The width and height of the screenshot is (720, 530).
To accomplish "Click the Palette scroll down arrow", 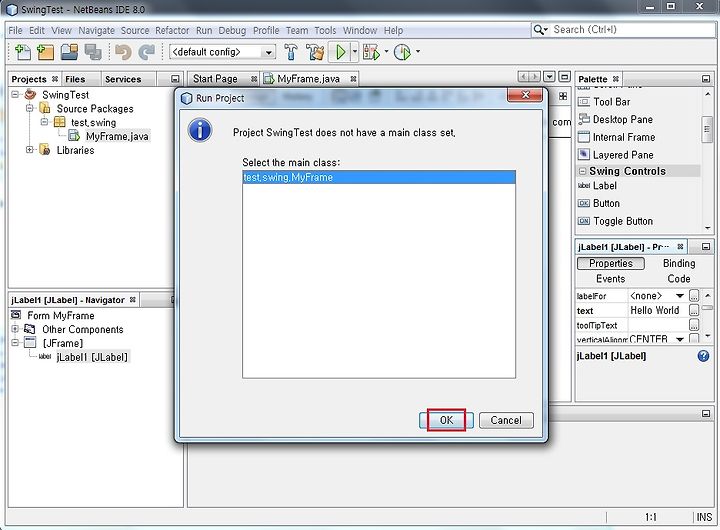I will click(x=707, y=228).
